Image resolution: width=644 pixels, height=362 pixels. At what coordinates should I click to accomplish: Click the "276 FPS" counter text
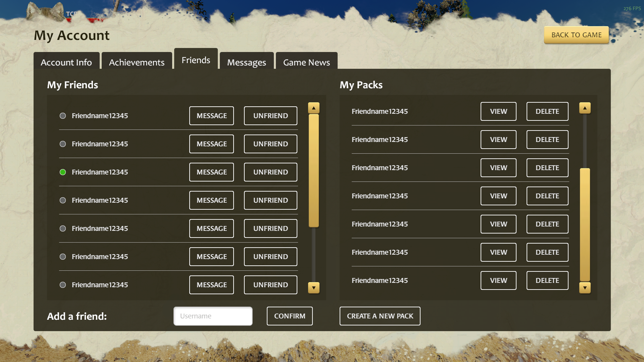[x=632, y=8]
